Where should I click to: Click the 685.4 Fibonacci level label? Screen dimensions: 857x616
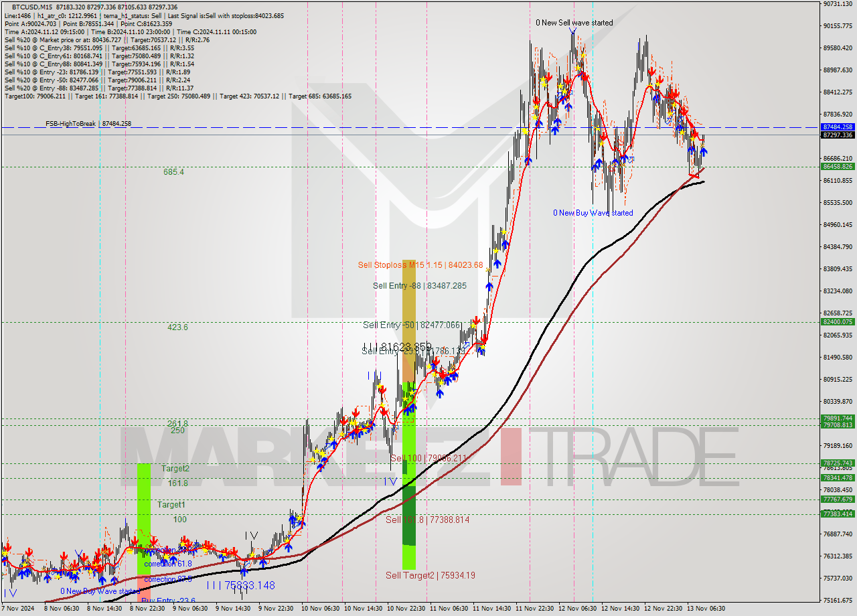pos(173,172)
